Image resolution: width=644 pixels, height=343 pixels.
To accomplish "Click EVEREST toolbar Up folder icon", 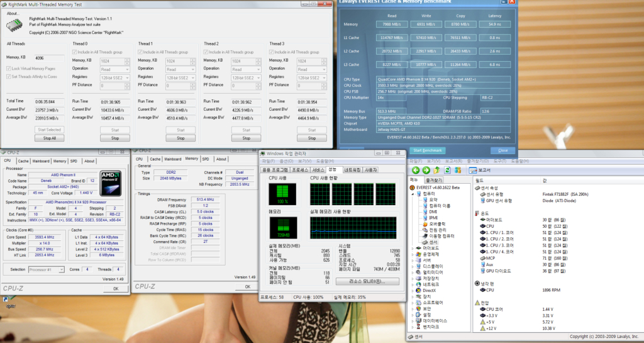I will tap(436, 170).
